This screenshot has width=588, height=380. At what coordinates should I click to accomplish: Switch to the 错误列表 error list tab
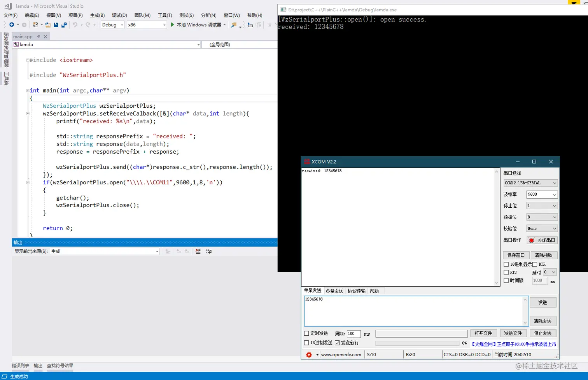pyautogui.click(x=21, y=366)
